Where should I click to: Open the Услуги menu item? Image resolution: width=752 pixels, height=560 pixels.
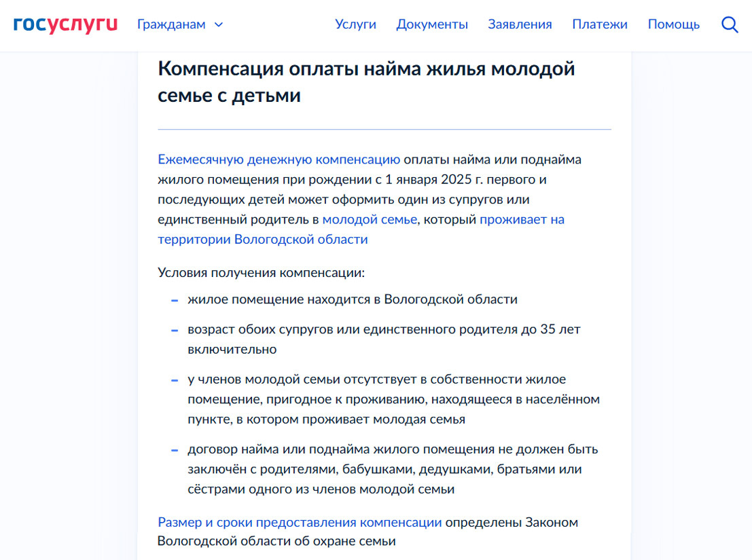pyautogui.click(x=355, y=24)
